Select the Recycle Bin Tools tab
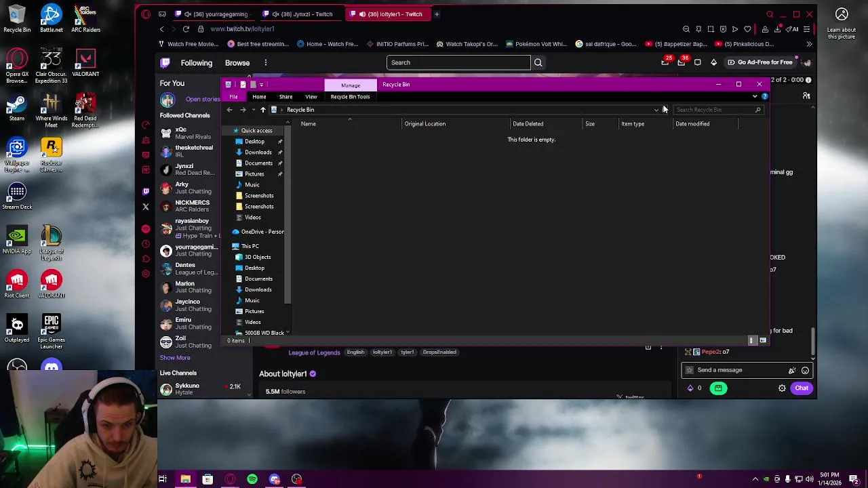The width and height of the screenshot is (868, 488). coord(350,97)
